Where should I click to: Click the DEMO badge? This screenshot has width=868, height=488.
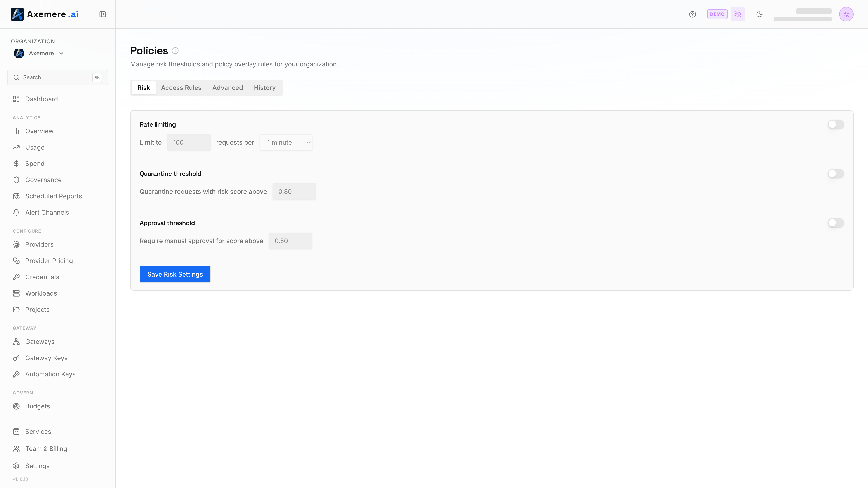[717, 14]
